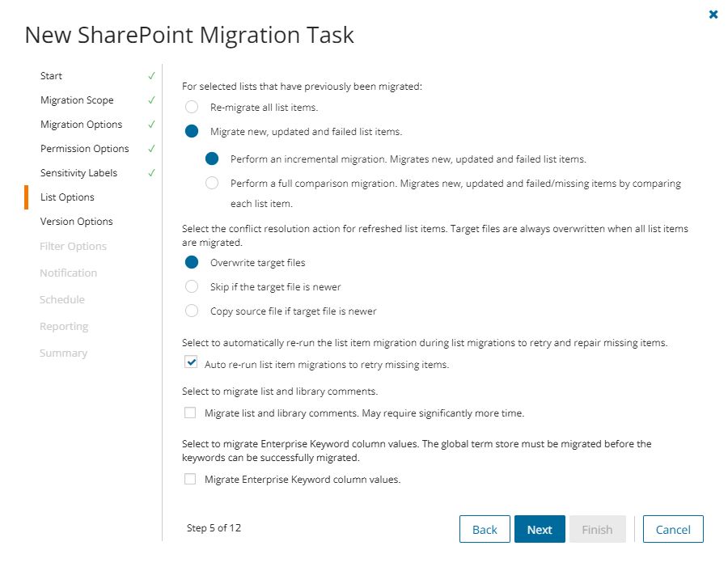Switch to Version Options step

[76, 222]
